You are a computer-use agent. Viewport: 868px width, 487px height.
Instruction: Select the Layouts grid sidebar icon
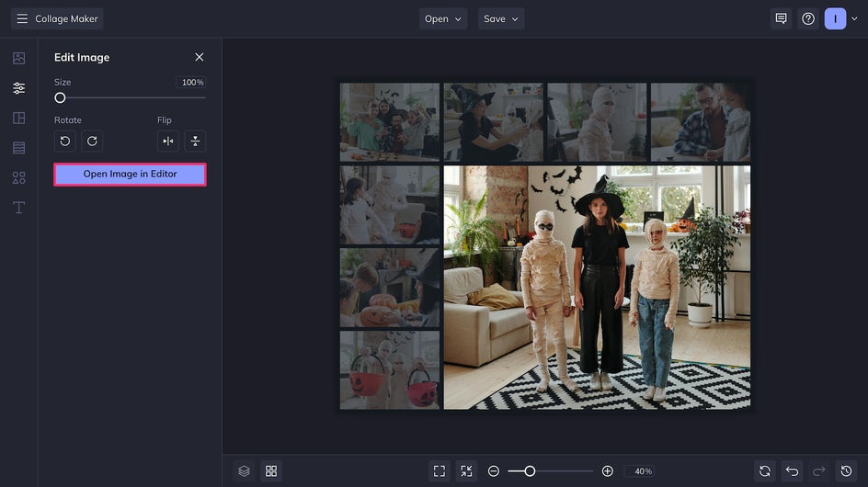[18, 118]
